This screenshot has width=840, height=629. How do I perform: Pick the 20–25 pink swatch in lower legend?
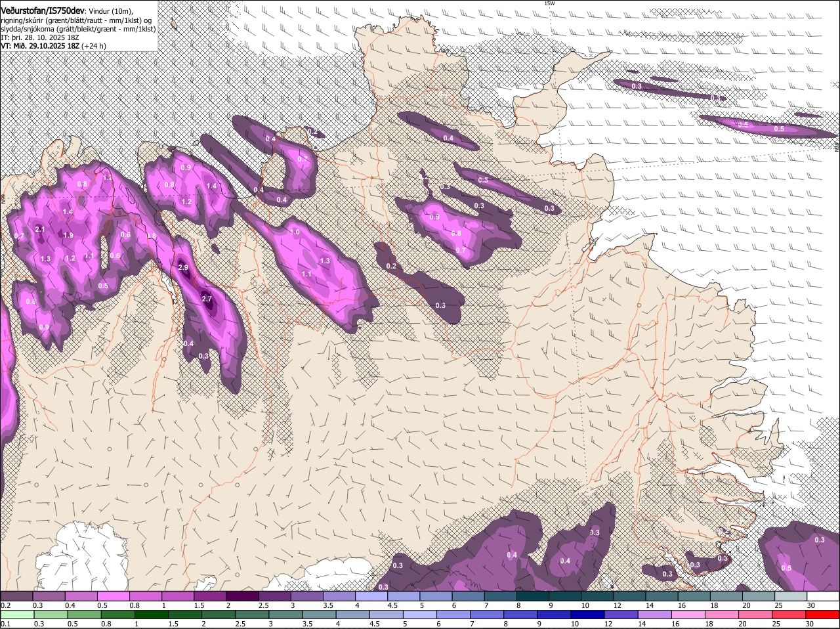[x=756, y=615]
